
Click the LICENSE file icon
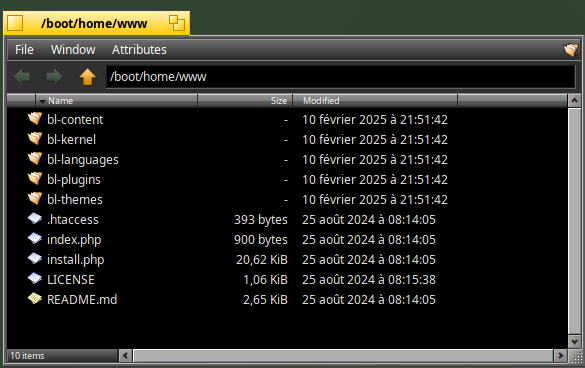point(35,278)
